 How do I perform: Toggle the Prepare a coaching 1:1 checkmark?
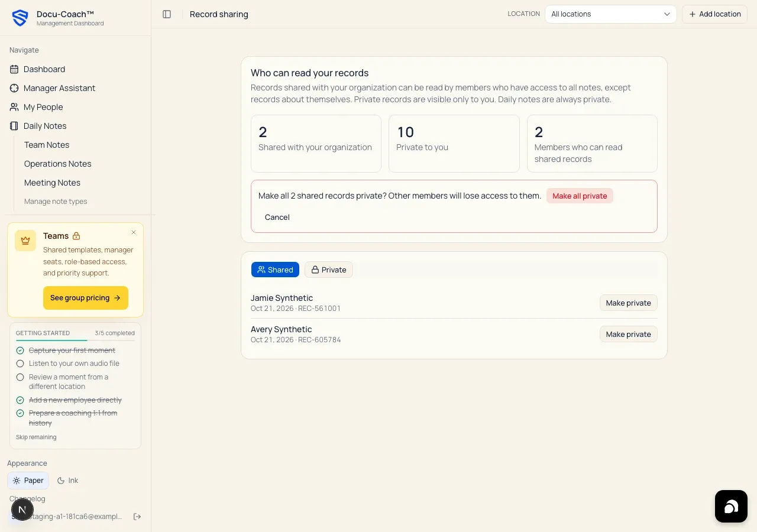coord(20,413)
